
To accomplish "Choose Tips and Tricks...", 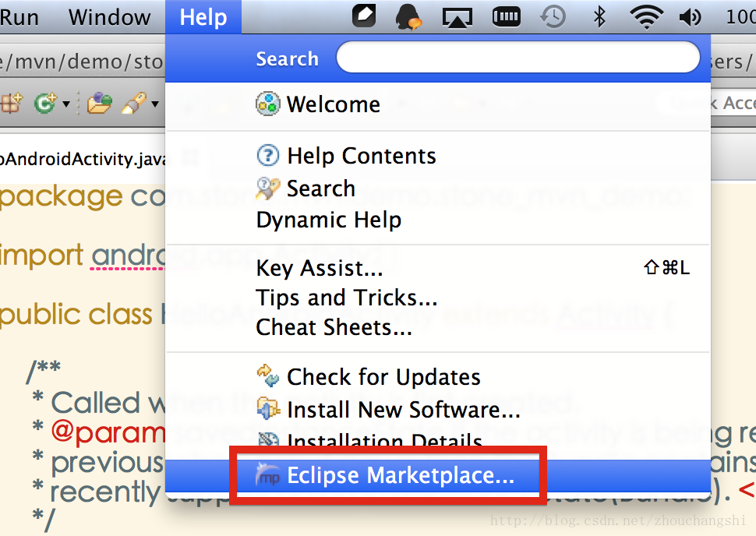I will point(438,298).
